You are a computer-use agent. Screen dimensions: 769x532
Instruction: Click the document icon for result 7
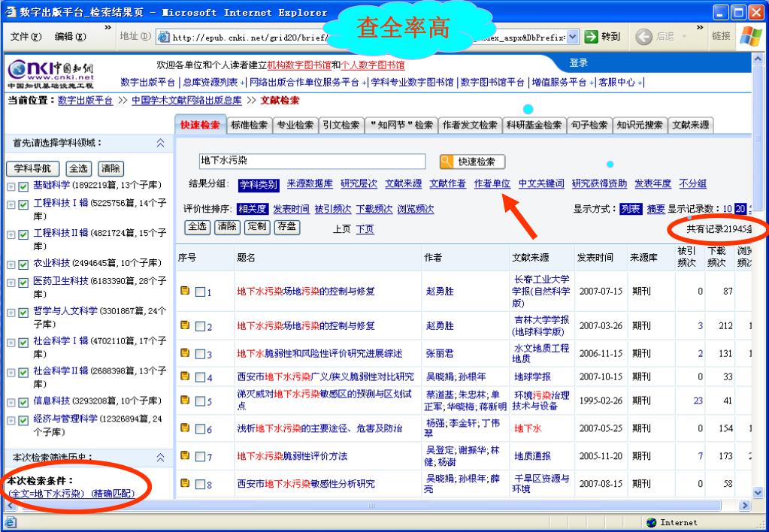(x=185, y=455)
